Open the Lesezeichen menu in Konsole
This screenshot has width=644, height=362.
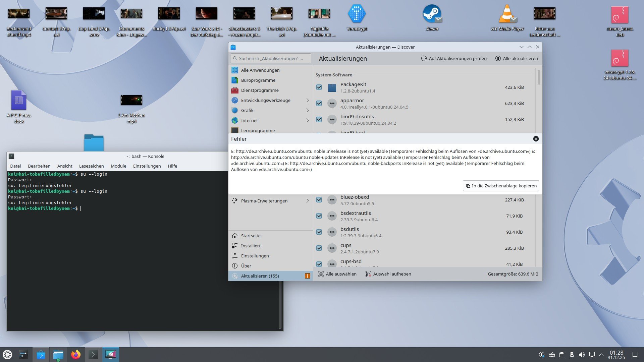[91, 166]
